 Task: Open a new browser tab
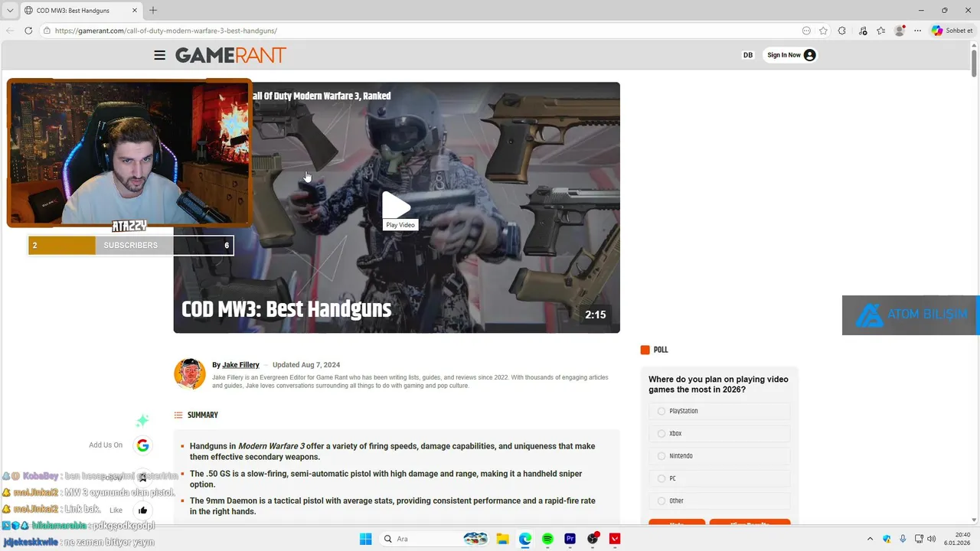(x=153, y=11)
